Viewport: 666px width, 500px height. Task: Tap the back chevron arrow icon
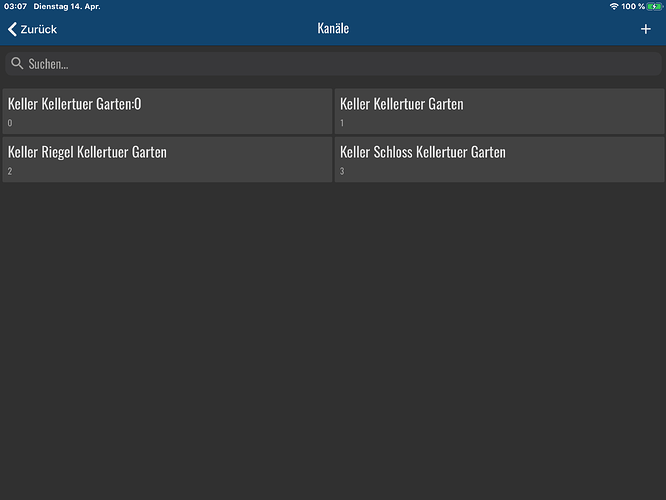(12, 29)
